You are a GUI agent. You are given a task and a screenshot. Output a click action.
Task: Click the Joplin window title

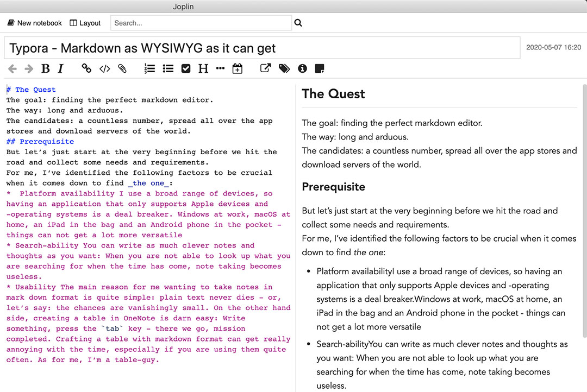pyautogui.click(x=183, y=7)
